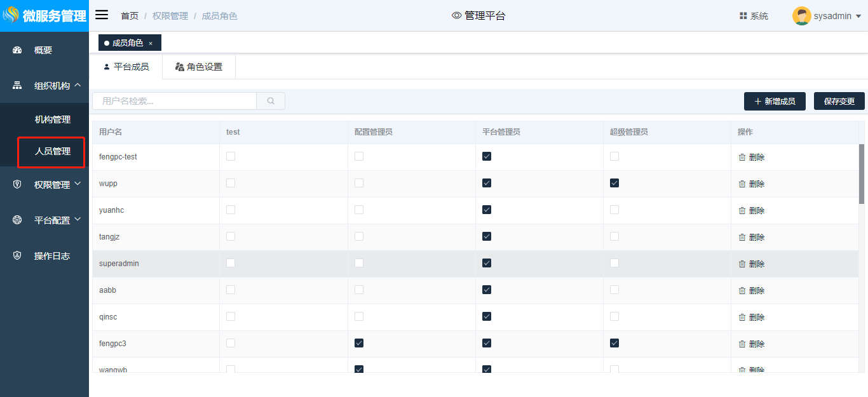Uncheck 配置管理员 checkbox for fengpc3
The width and height of the screenshot is (868, 397).
point(359,343)
